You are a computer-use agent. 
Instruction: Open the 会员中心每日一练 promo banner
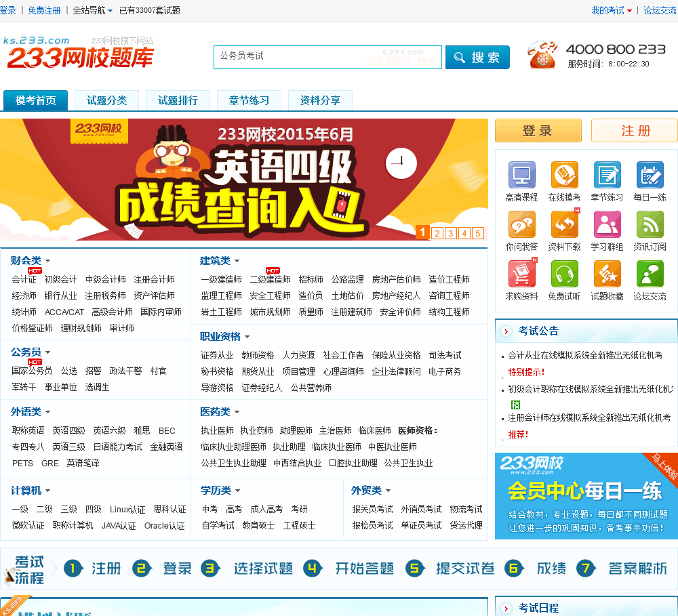coord(586,496)
